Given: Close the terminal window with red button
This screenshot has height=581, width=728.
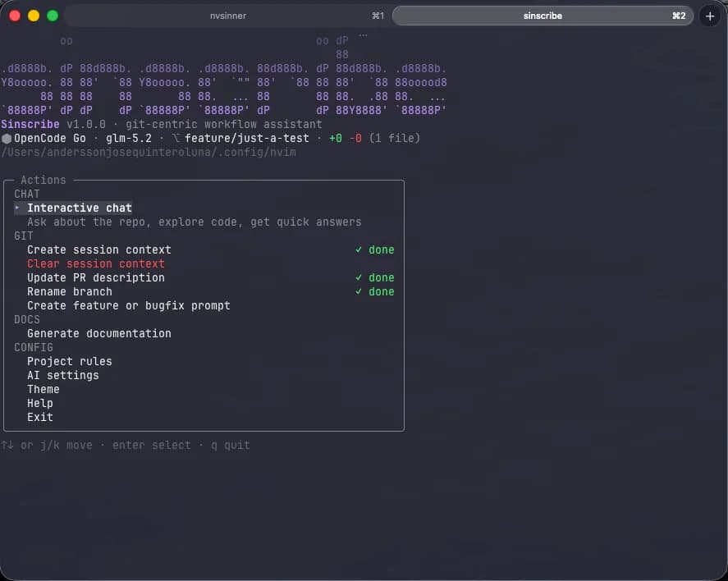Looking at the screenshot, I should pos(15,16).
